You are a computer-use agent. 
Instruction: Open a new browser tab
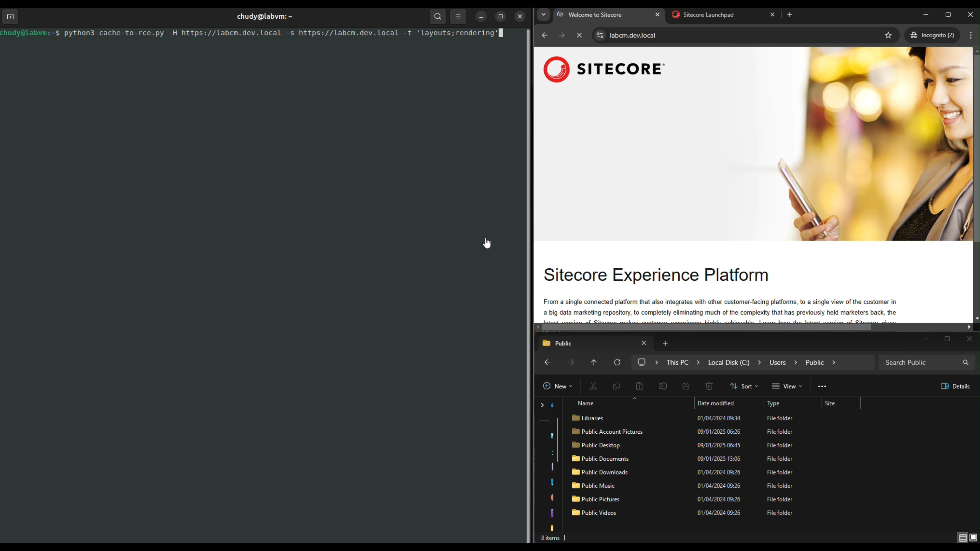(x=790, y=15)
